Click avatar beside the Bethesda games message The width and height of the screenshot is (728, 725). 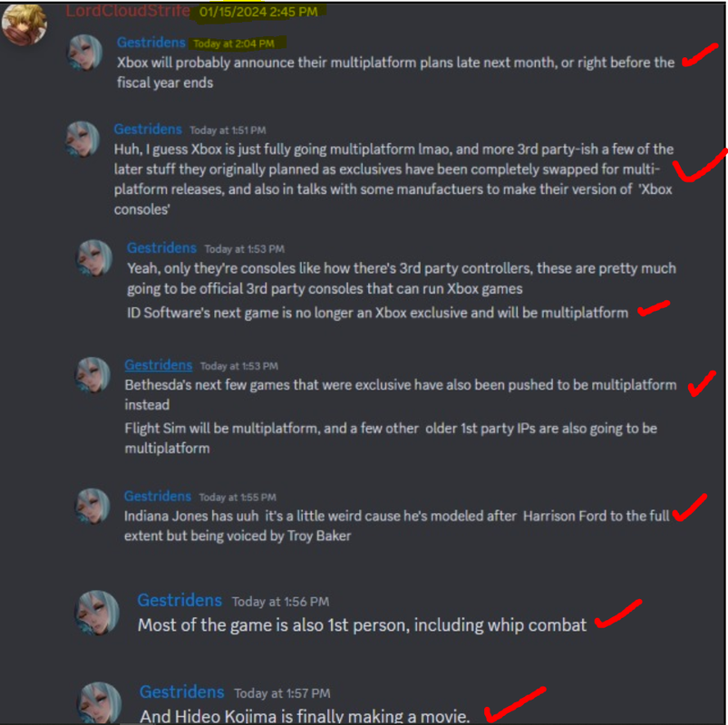tap(92, 375)
